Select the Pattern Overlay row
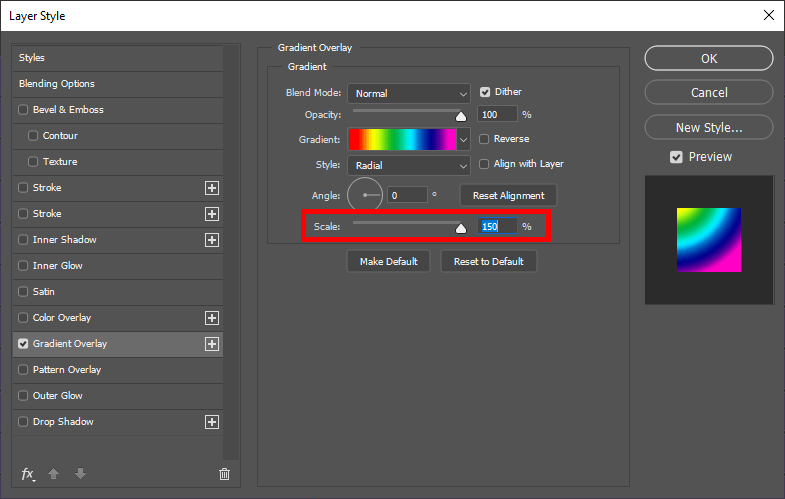The width and height of the screenshot is (785, 499). (118, 370)
